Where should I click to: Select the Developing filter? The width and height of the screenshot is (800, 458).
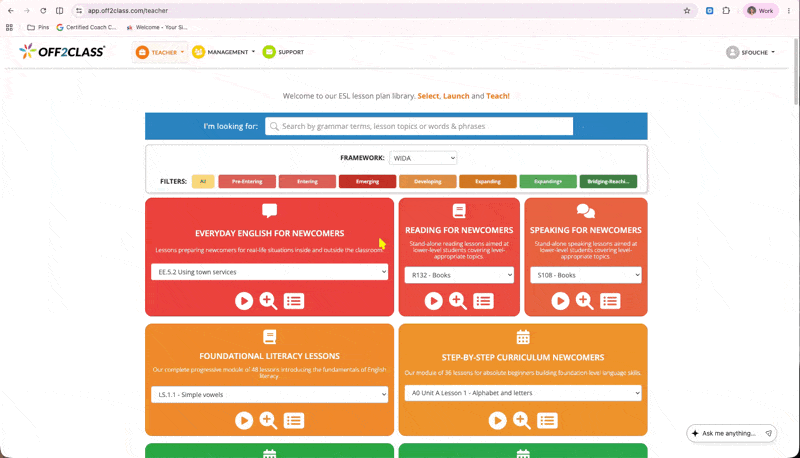428,182
